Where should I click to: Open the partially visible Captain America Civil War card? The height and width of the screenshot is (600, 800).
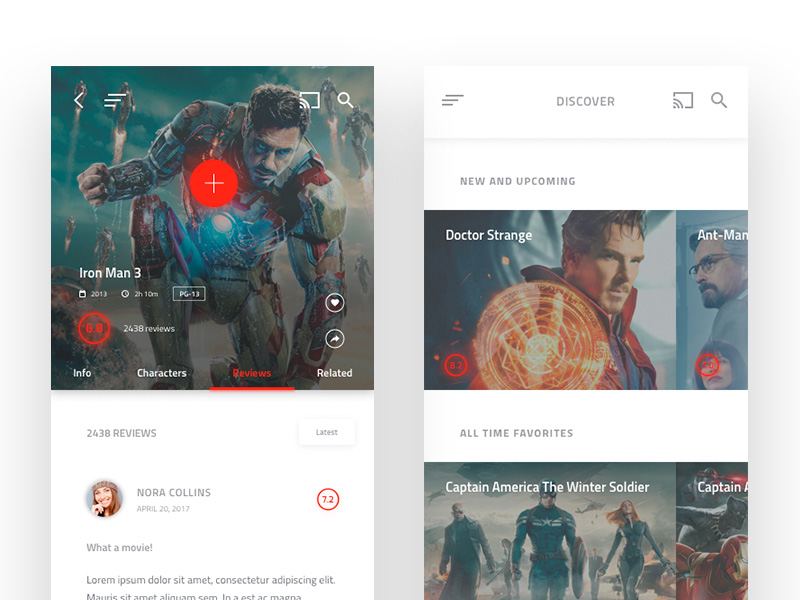tap(712, 531)
